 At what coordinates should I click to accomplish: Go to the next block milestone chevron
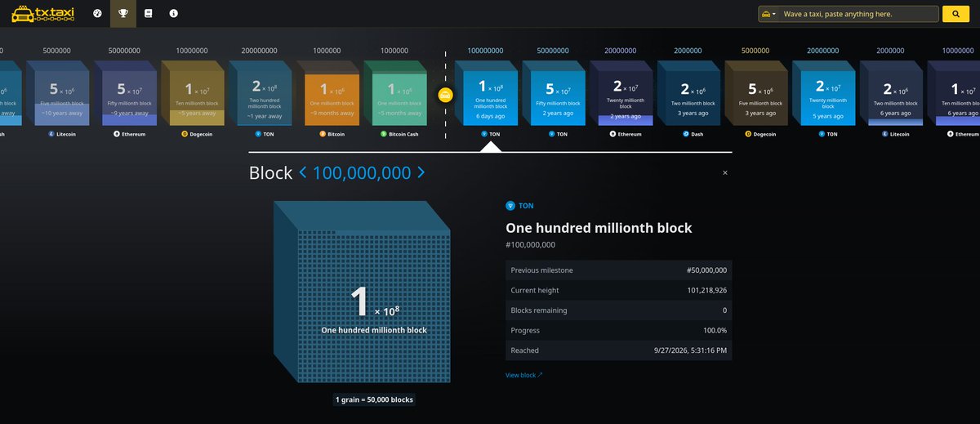coord(421,172)
